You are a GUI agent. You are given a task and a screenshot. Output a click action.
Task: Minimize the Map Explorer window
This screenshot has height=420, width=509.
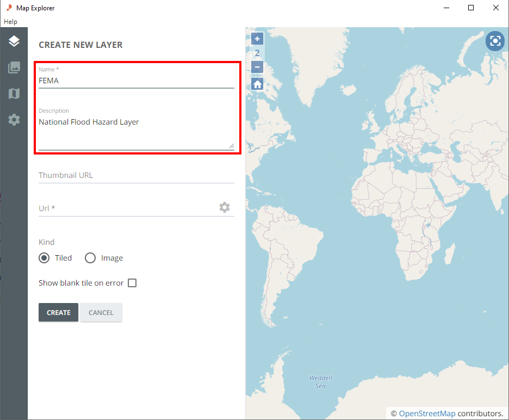click(x=446, y=8)
